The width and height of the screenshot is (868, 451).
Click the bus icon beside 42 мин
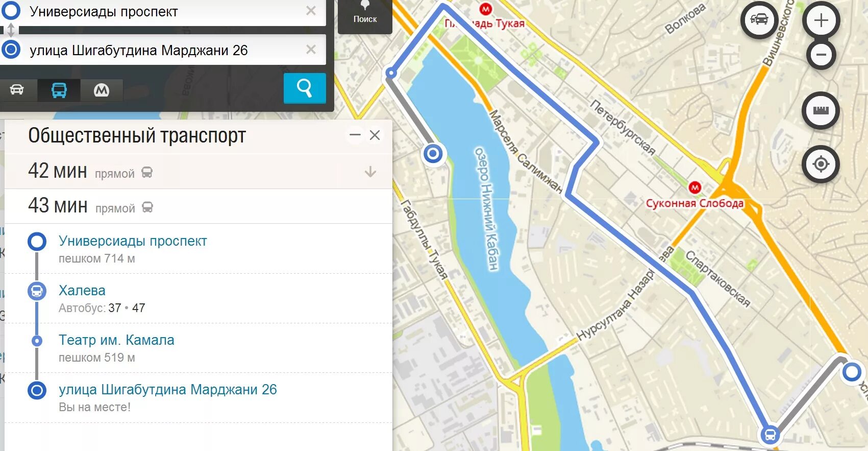(x=147, y=172)
